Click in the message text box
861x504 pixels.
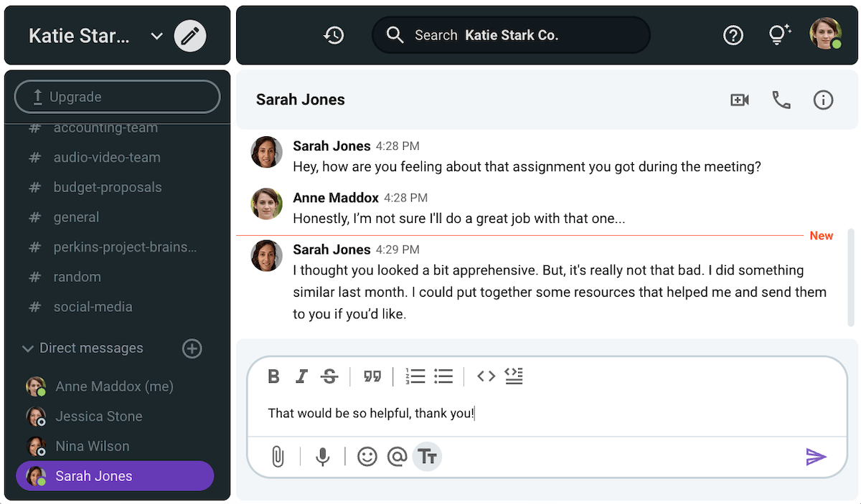click(547, 414)
